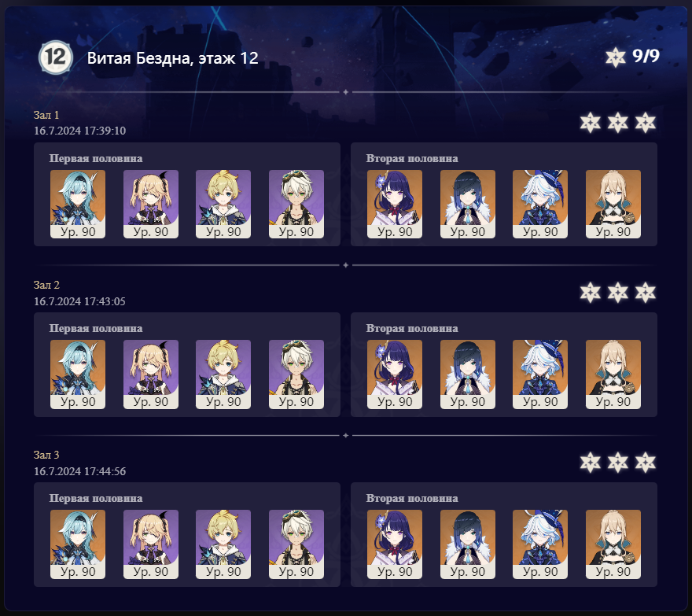Viewport: 692px width, 616px height.
Task: Click the first star of Зал 1
Action: click(590, 122)
